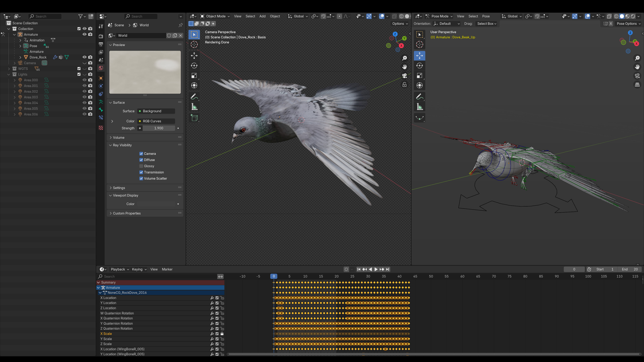Open the Render properties tab icon

(101, 36)
